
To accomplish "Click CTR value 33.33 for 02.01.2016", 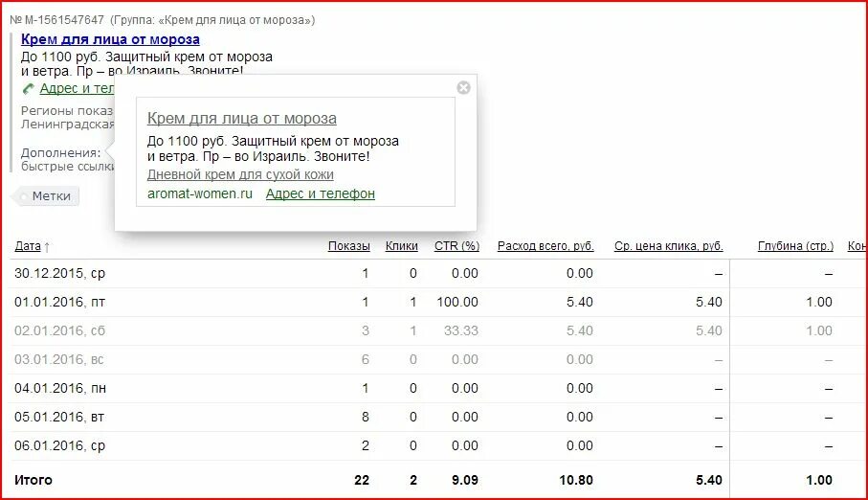I will 461,330.
